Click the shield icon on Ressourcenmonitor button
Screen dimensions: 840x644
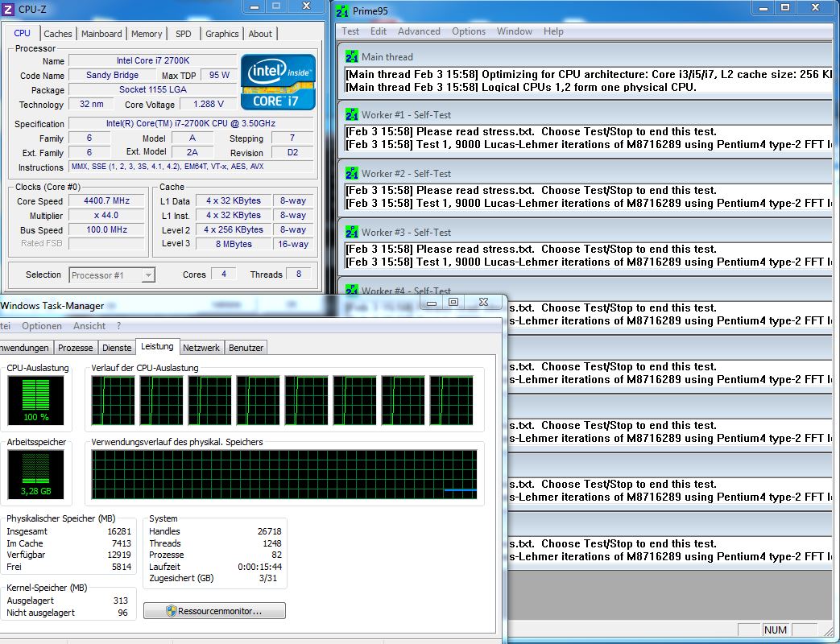click(x=171, y=611)
